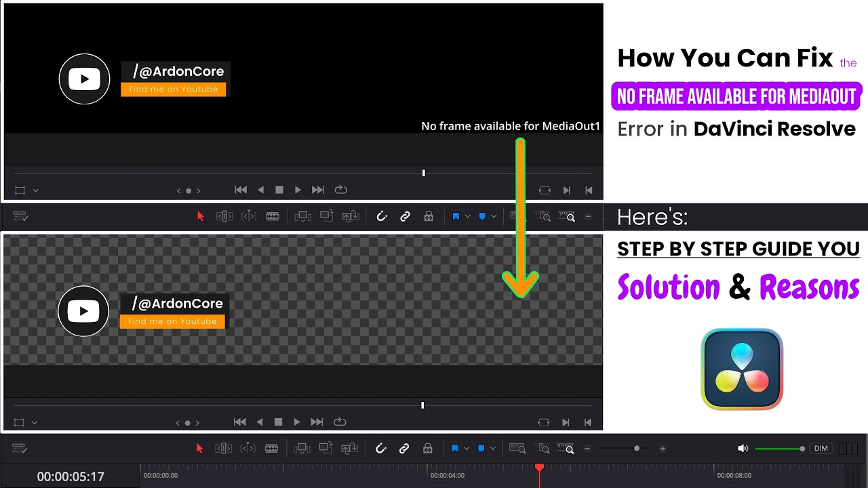Toggle Linked Selection in middle toolbar
868x488 pixels.
tap(405, 216)
